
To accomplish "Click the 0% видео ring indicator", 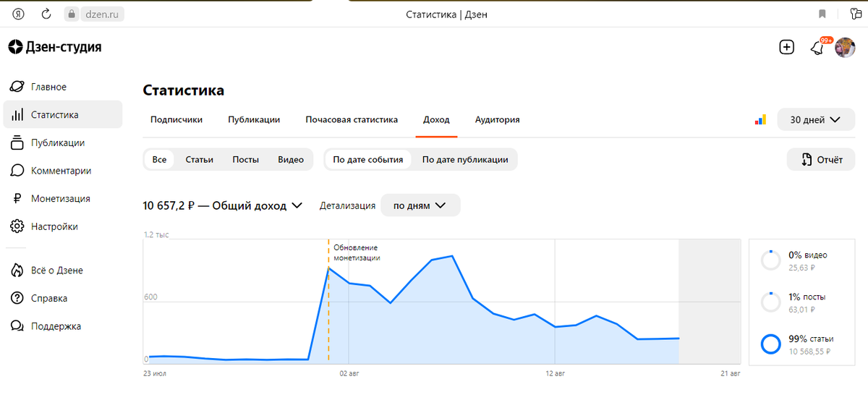I will (771, 260).
